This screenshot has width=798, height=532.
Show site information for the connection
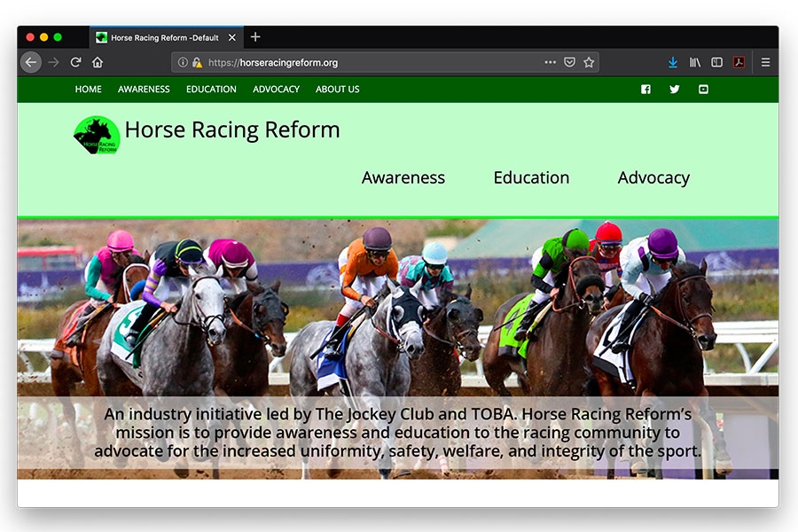183,63
